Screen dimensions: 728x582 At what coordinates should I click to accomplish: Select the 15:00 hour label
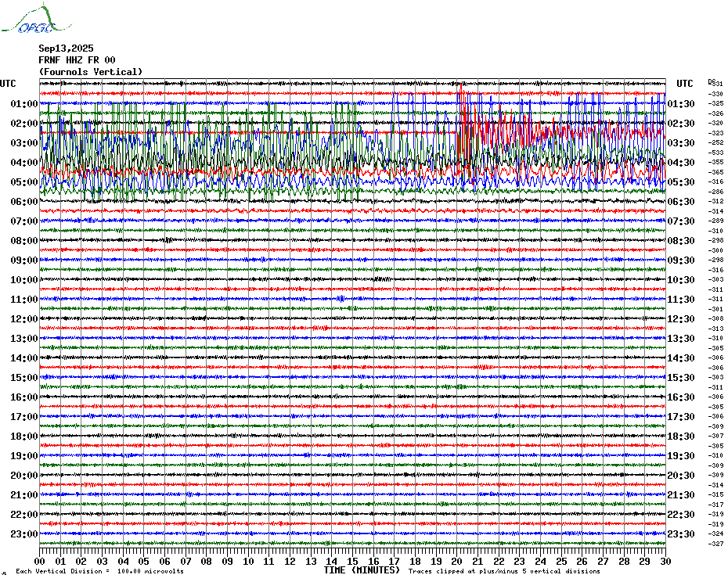24,377
